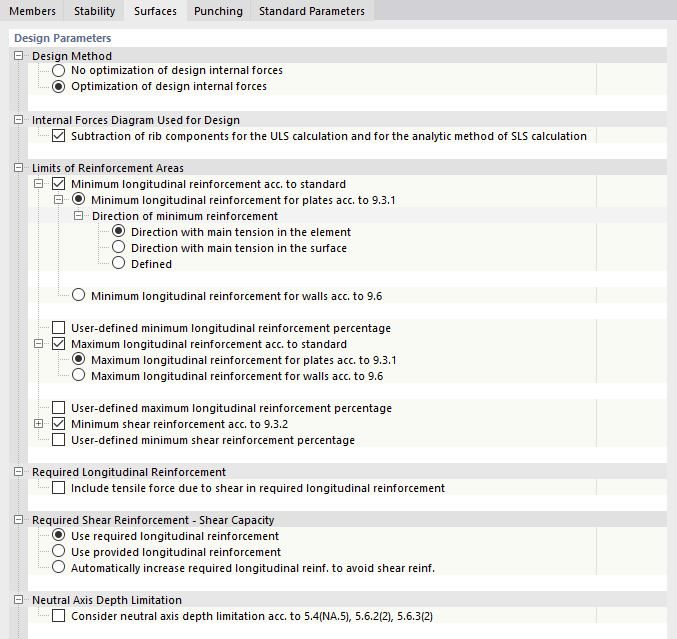677x639 pixels.
Task: Toggle Minimum longitudinal reinforcement acc. to standard
Action: coord(59,184)
